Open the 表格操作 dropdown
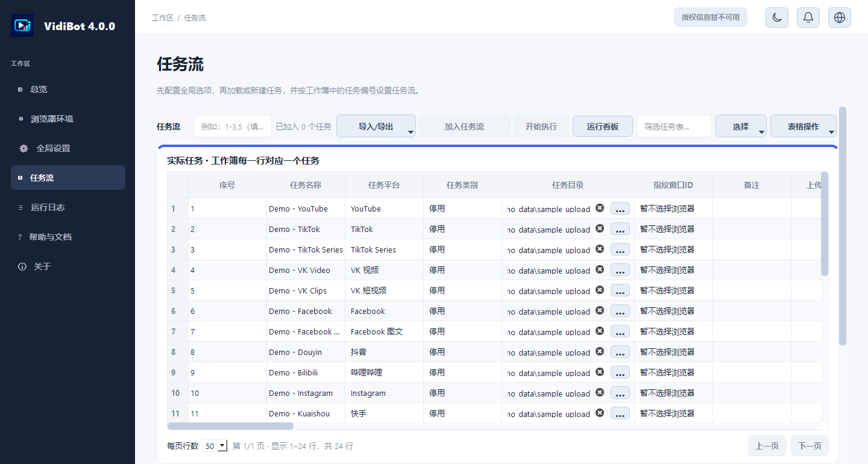 804,127
